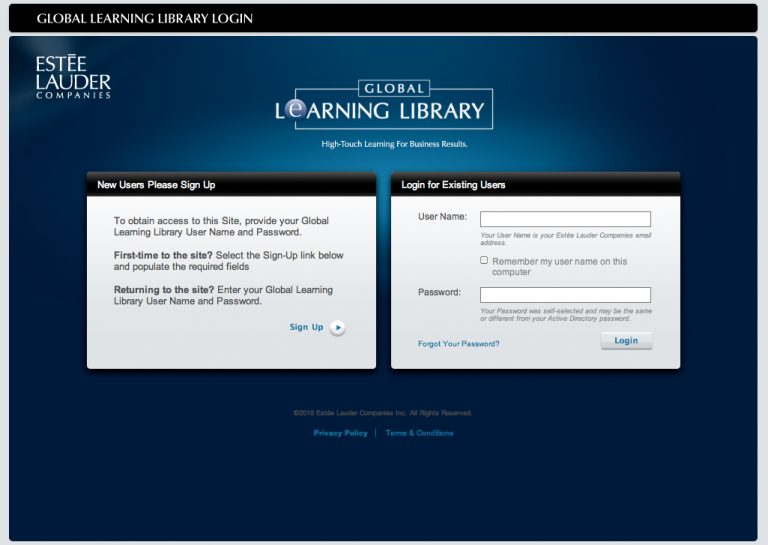This screenshot has height=545, width=768.
Task: Open the Privacy Policy link
Action: coord(340,433)
